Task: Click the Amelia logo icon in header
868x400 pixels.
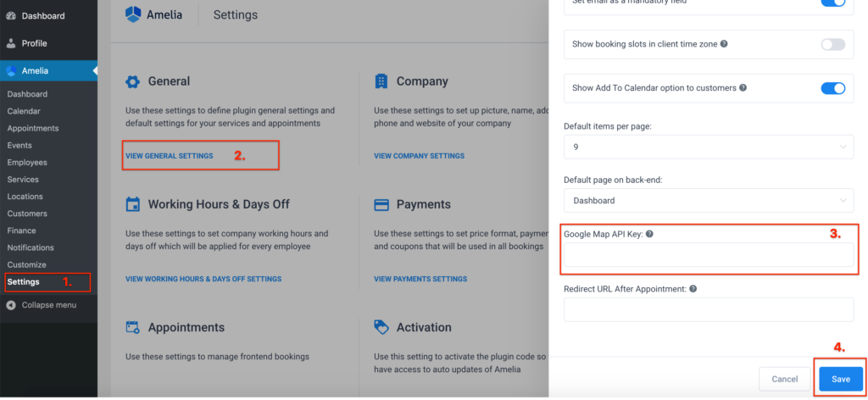Action: coord(133,15)
